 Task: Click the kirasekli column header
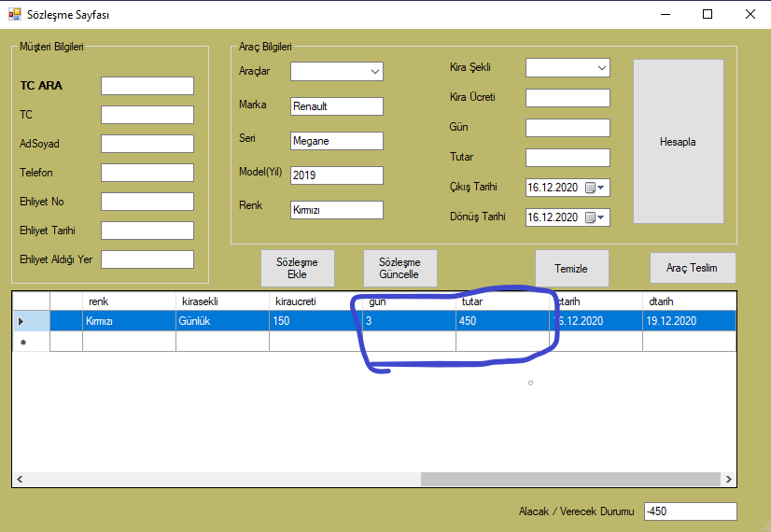tap(223, 301)
